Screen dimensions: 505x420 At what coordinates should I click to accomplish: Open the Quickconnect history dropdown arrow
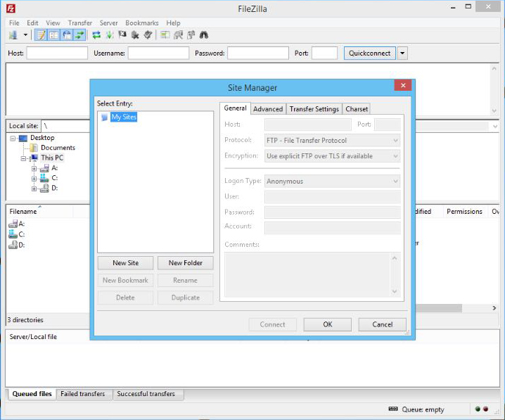pyautogui.click(x=402, y=53)
